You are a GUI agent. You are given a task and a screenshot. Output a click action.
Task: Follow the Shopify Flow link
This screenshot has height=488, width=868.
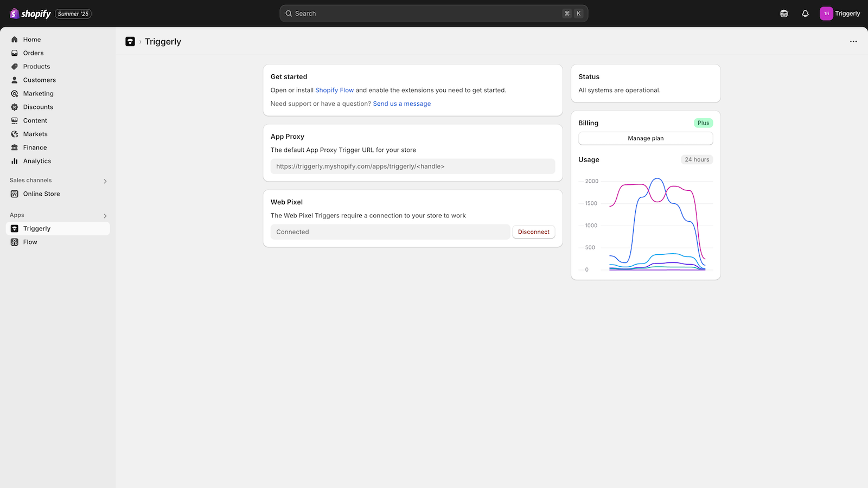334,91
